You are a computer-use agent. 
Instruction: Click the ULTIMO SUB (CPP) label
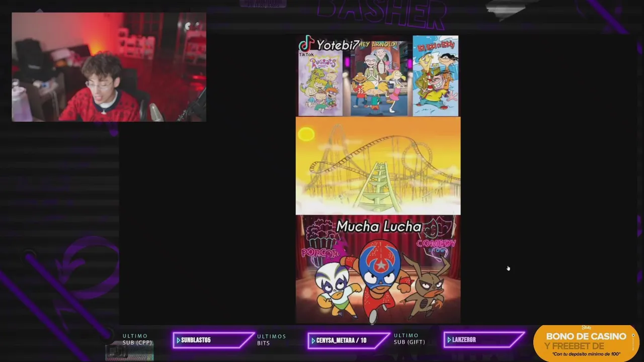coord(137,339)
